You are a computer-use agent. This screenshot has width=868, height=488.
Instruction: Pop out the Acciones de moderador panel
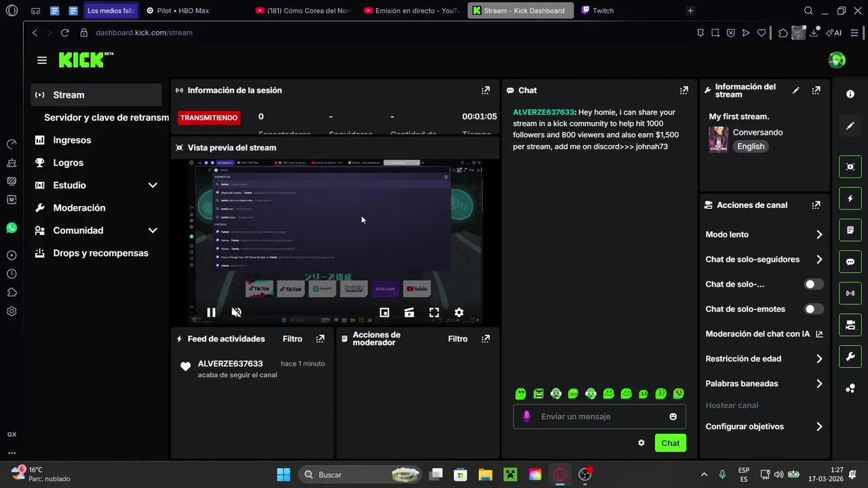(x=486, y=339)
